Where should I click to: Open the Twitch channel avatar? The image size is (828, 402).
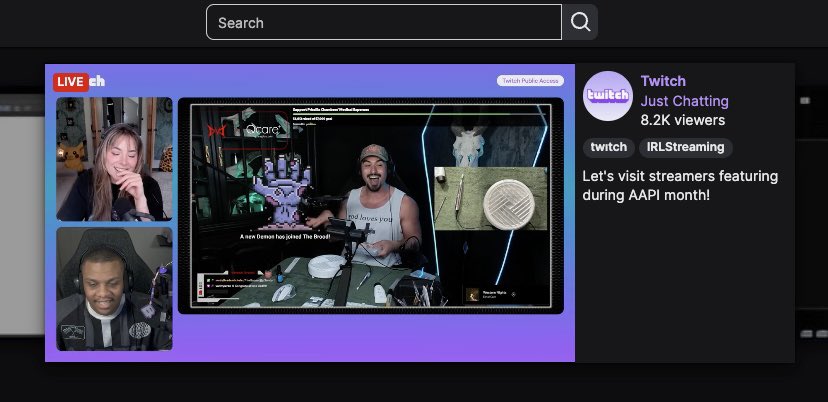[608, 96]
